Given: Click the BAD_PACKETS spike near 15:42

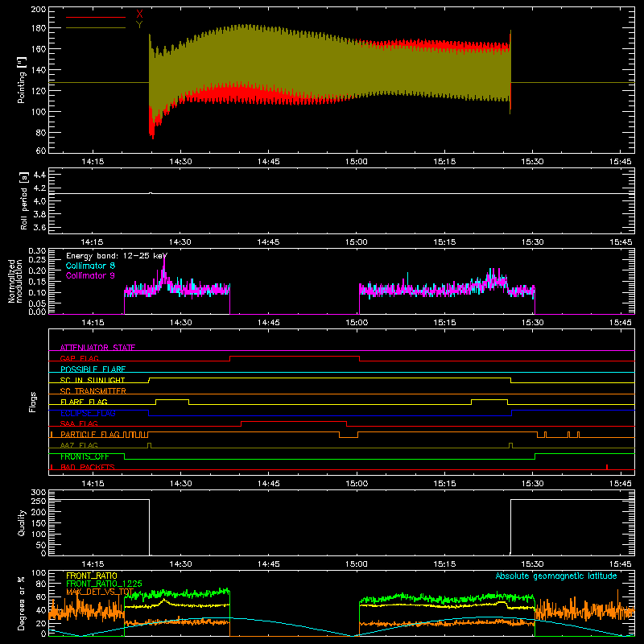Looking at the screenshot, I should coord(607,467).
